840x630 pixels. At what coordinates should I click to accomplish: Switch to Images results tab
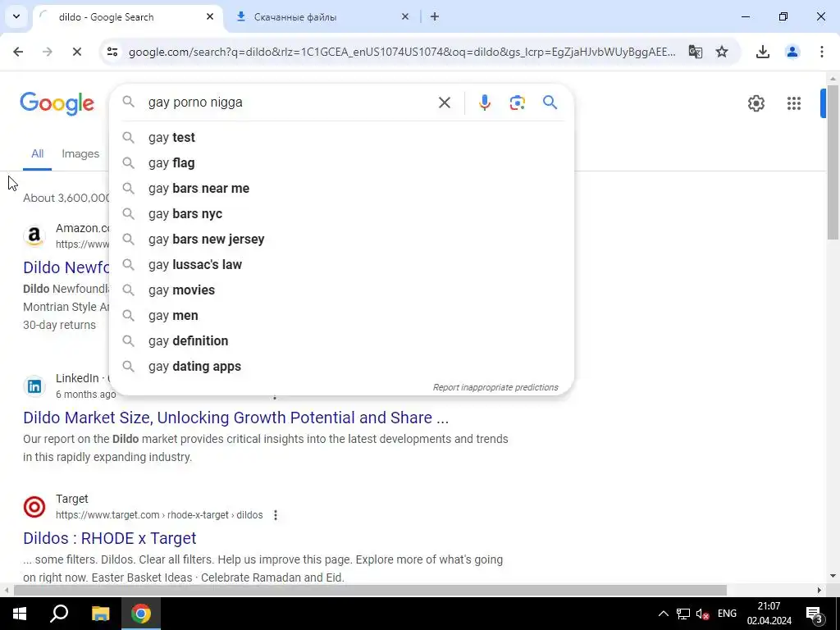point(80,153)
